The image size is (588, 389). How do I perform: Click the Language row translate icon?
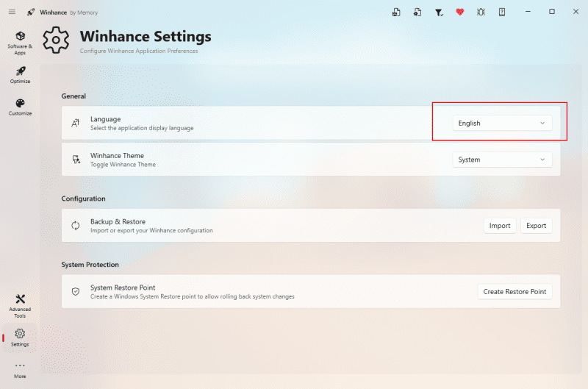click(x=76, y=123)
